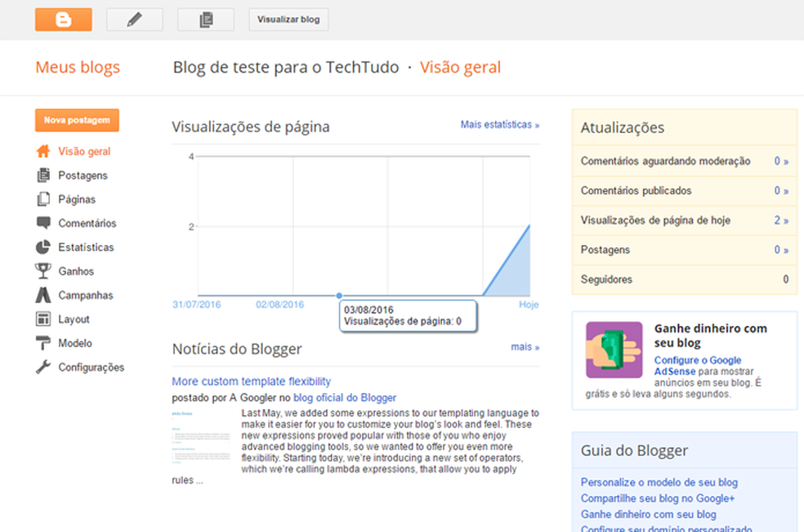
Task: Click the Blogger logo icon
Action: 64,19
